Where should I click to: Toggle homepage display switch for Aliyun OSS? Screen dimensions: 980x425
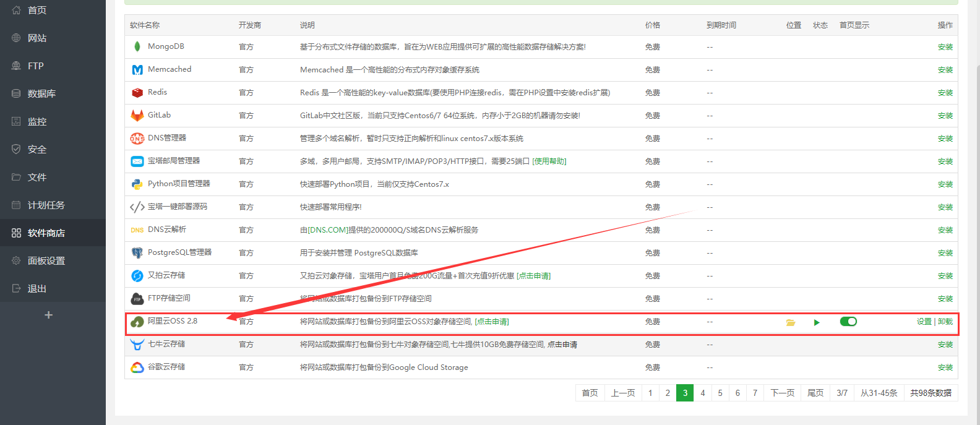click(848, 322)
